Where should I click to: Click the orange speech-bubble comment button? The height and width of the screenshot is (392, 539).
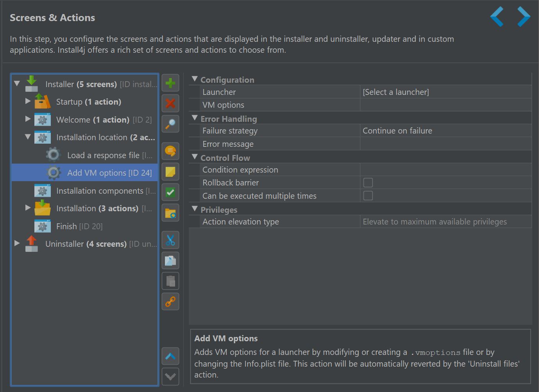[170, 151]
